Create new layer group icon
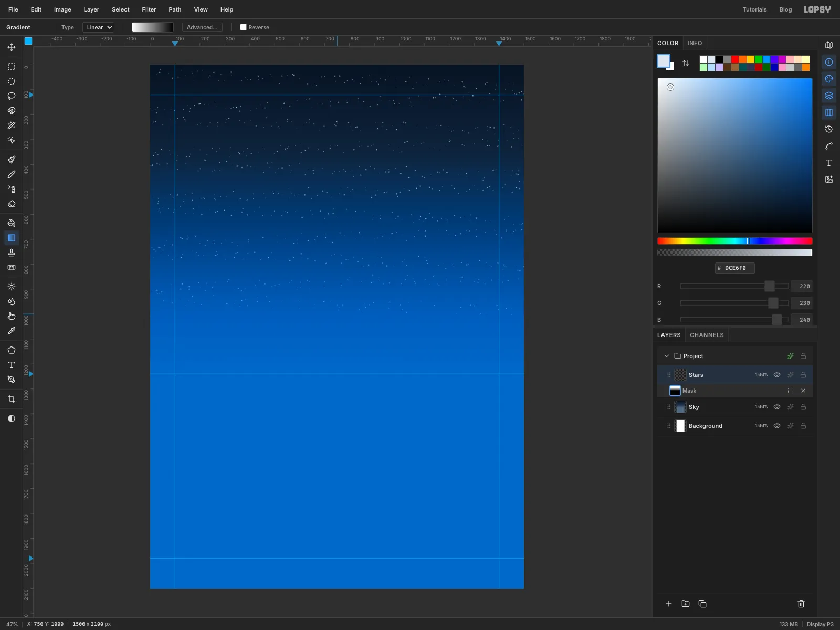The image size is (840, 630). click(x=686, y=604)
